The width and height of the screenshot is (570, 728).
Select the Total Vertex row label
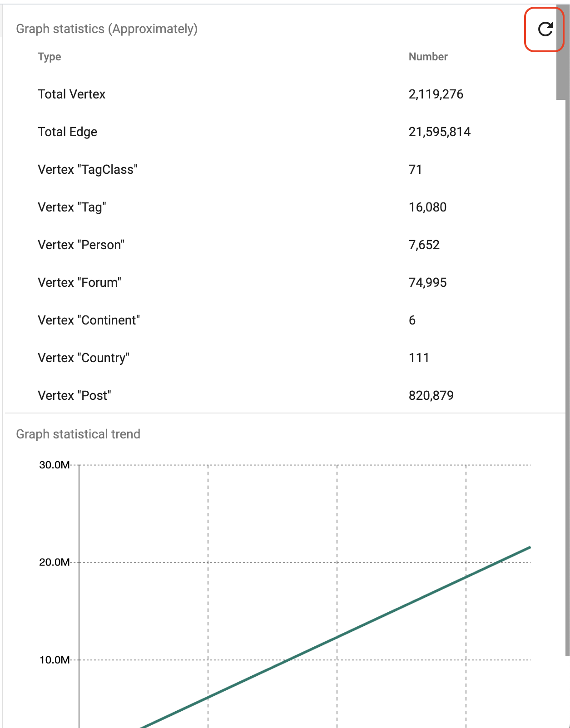click(x=72, y=94)
